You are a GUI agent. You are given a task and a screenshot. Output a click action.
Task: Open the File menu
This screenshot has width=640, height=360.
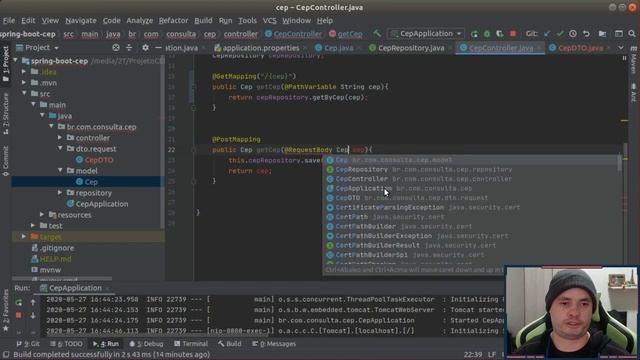coord(9,20)
